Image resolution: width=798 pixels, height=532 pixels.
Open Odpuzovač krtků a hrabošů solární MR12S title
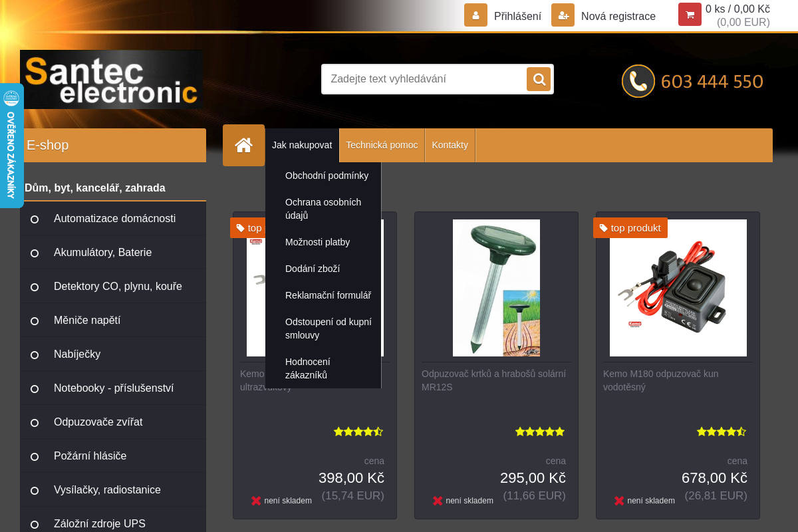493,380
